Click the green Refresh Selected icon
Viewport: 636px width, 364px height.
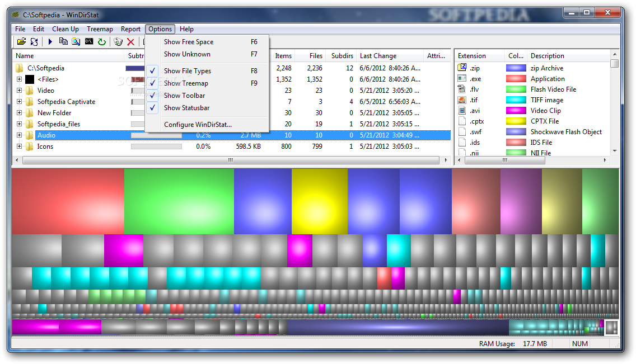tap(102, 41)
